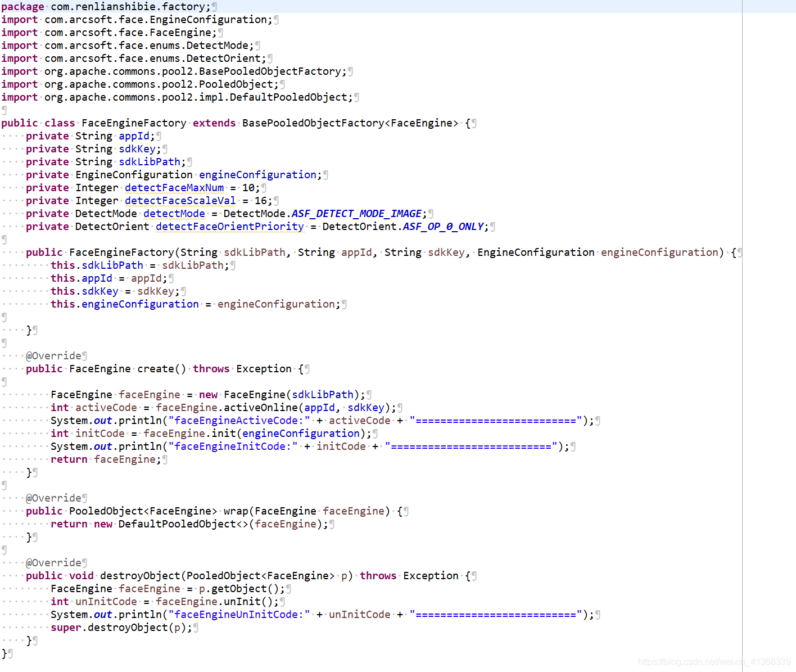Click import line for enums.DetectMode
796x672 pixels.
[x=128, y=46]
